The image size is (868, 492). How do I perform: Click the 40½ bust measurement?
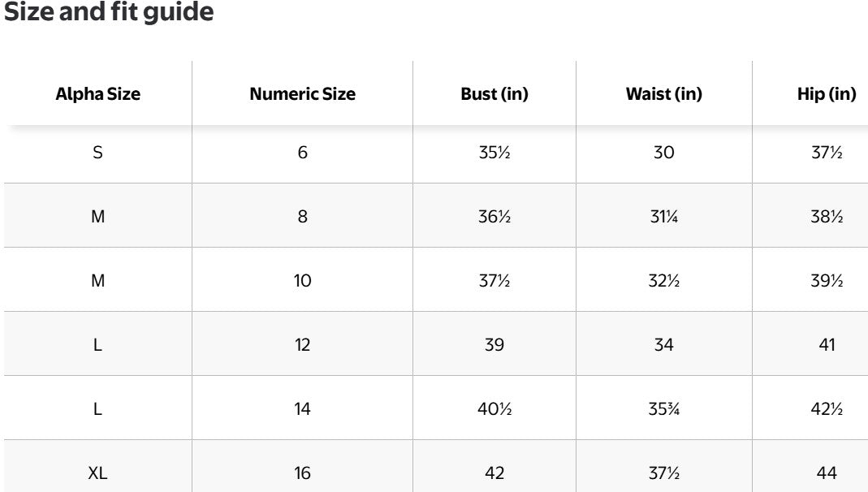494,409
